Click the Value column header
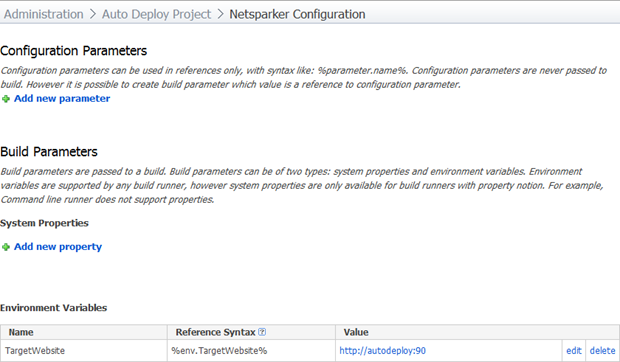This screenshot has width=620, height=362. pyautogui.click(x=478, y=332)
